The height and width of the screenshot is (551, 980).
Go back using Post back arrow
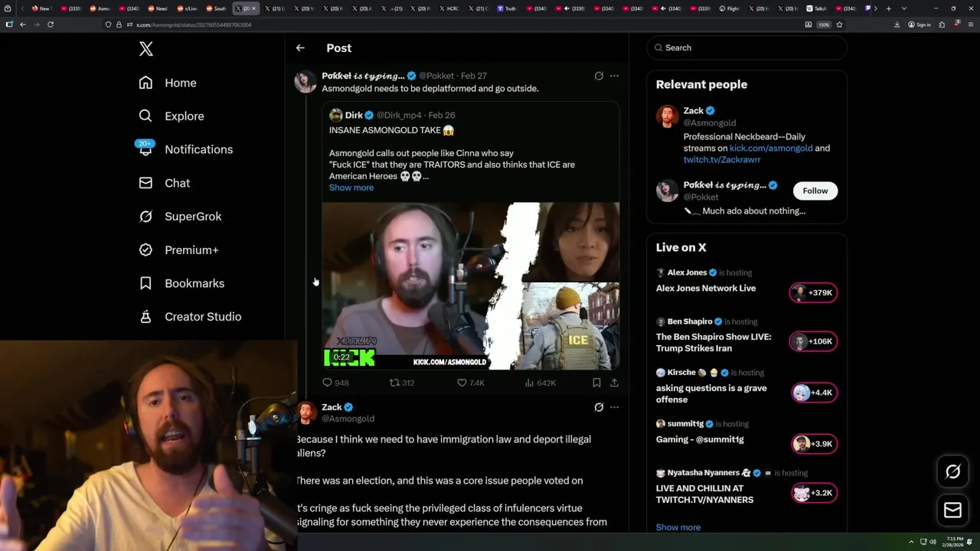click(300, 47)
